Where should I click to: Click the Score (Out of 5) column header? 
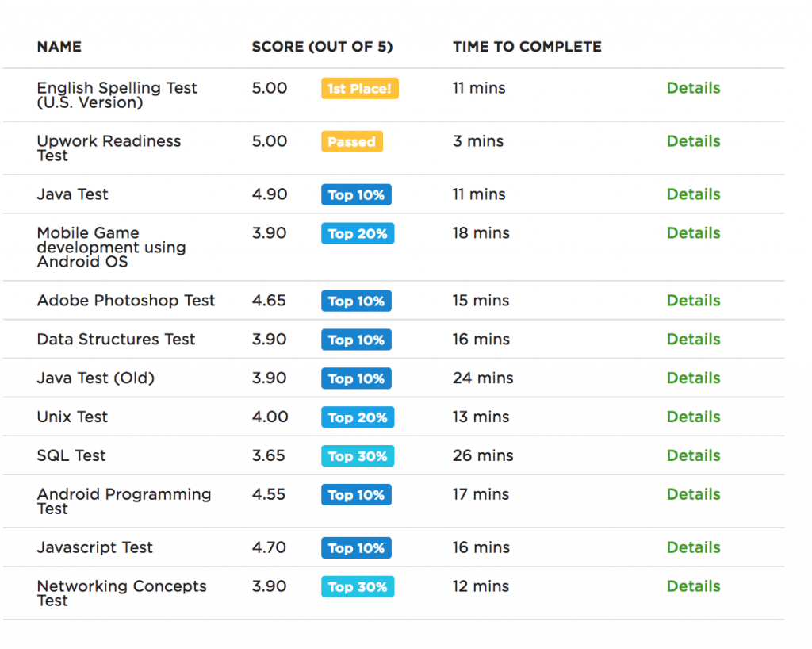point(322,47)
